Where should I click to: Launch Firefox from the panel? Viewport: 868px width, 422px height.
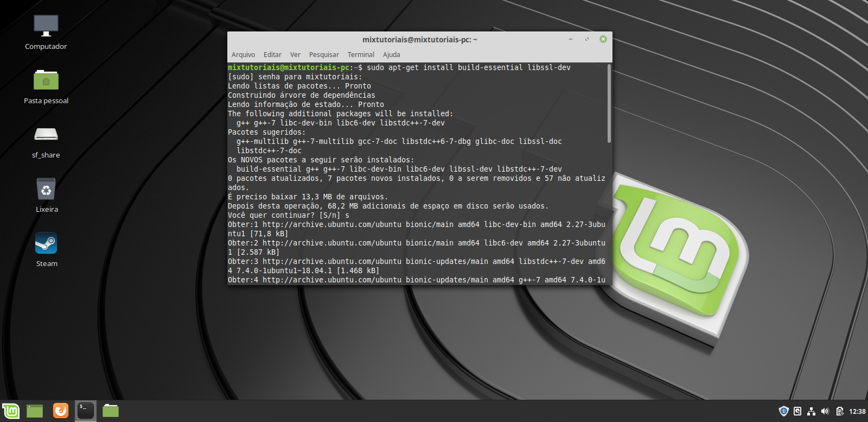click(61, 411)
